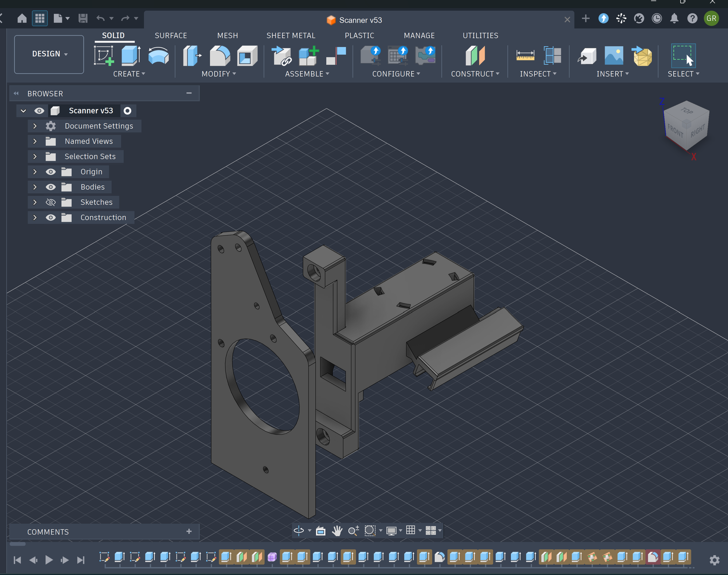Click the timeline Play button
Image resolution: width=728 pixels, height=575 pixels.
(x=49, y=560)
